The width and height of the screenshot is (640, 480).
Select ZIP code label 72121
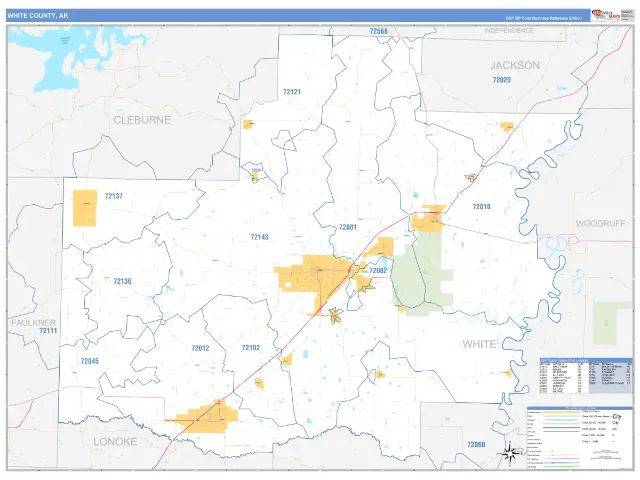coord(292,92)
